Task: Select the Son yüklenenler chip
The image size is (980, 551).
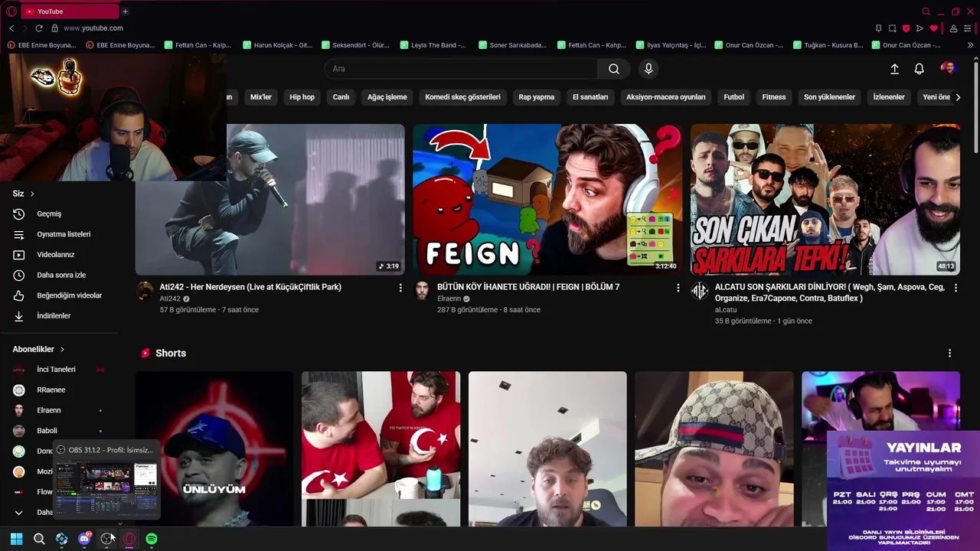Action: click(830, 97)
